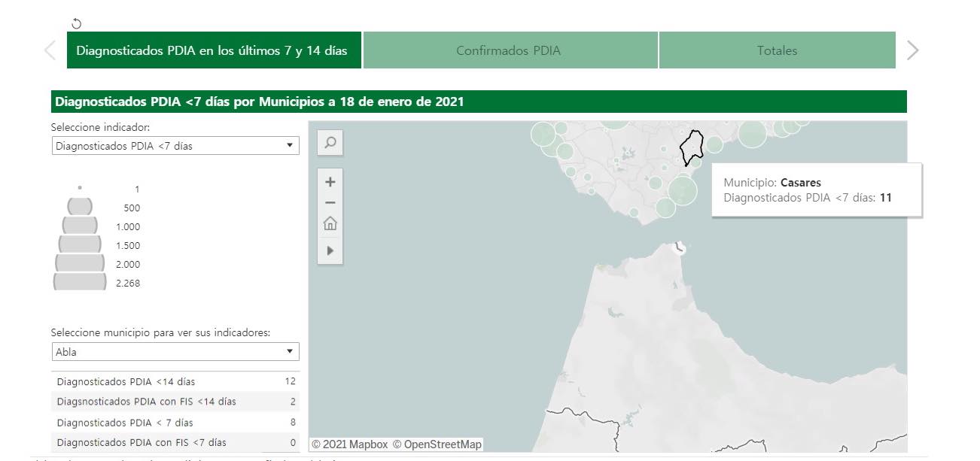
Task: Expand map tools with the arrow icon
Action: (330, 250)
